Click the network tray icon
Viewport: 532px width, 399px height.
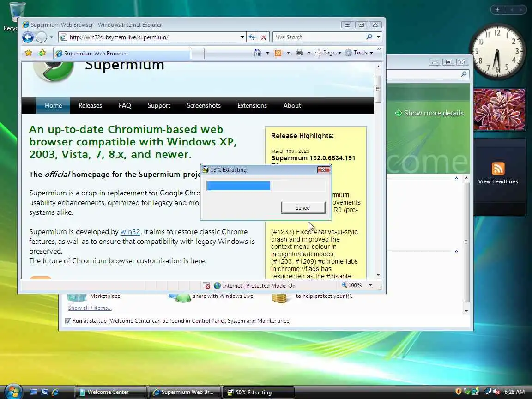(x=488, y=392)
